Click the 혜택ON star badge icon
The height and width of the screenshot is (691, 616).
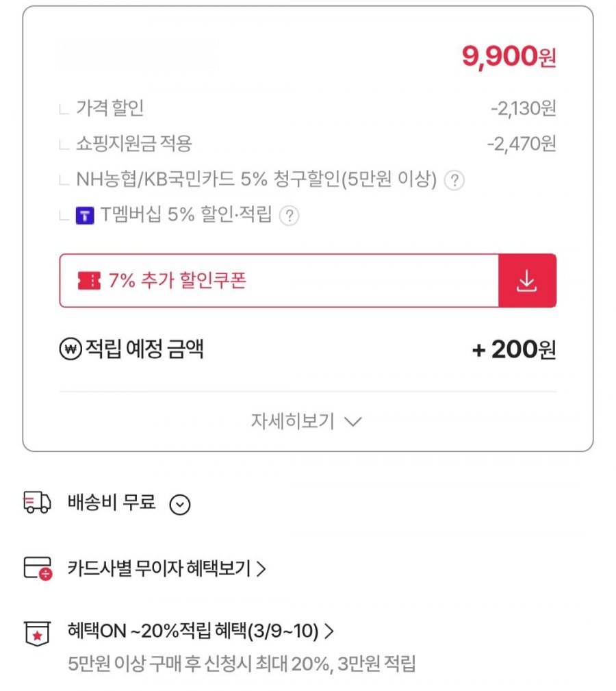(x=37, y=633)
